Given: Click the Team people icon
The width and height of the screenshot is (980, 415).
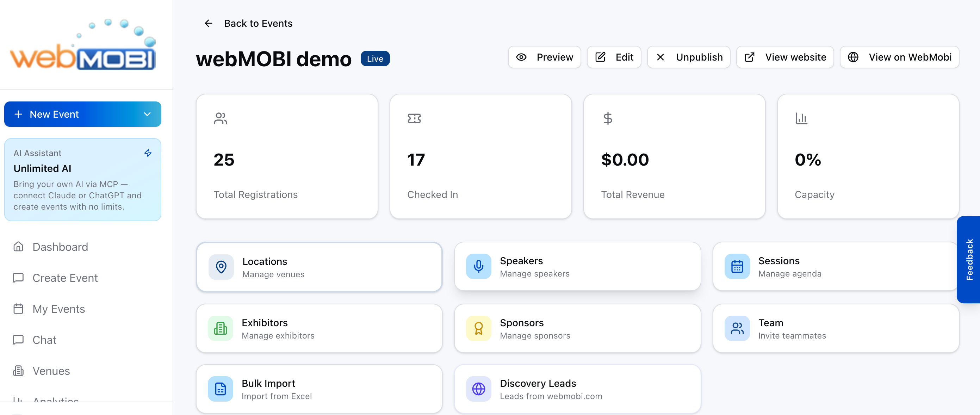Looking at the screenshot, I should coord(737,328).
